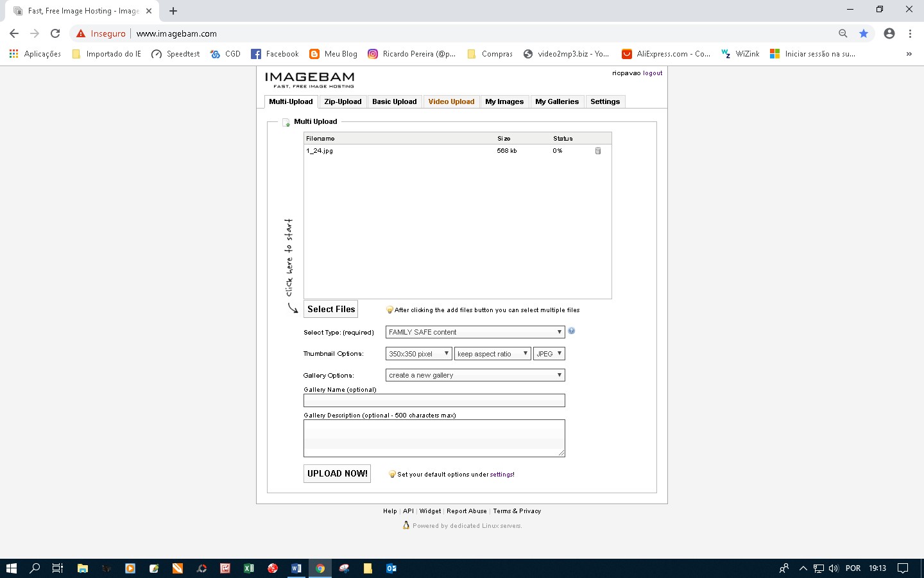Screen dimensions: 924x578
Task: Open the Chrome profile avatar icon
Action: click(889, 33)
